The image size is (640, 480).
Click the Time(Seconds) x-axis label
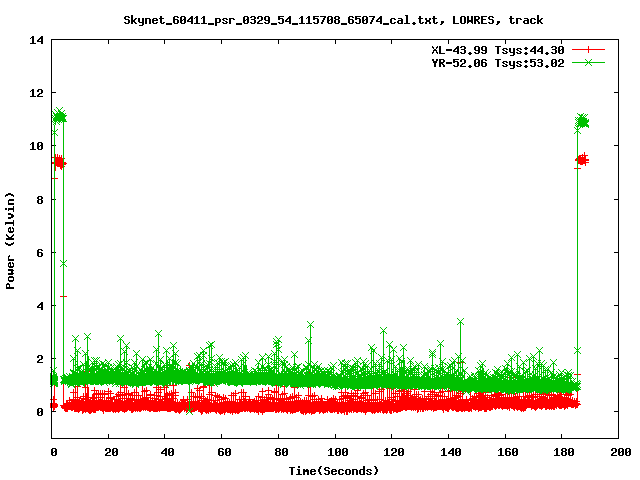pyautogui.click(x=333, y=471)
